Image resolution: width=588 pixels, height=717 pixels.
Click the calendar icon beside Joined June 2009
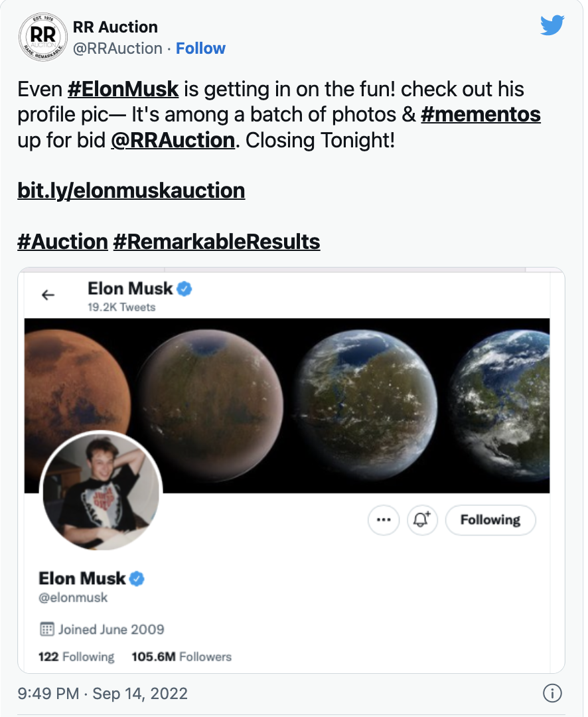pyautogui.click(x=46, y=629)
